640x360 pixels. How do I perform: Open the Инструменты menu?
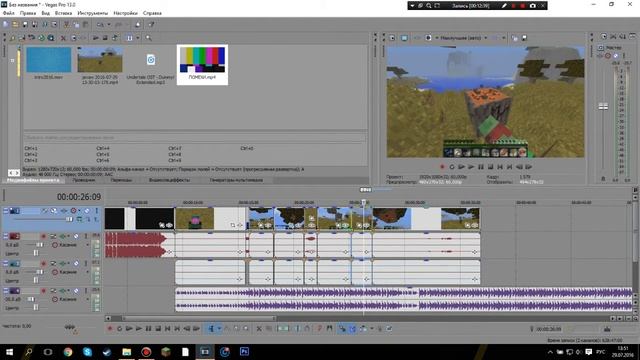coord(93,13)
